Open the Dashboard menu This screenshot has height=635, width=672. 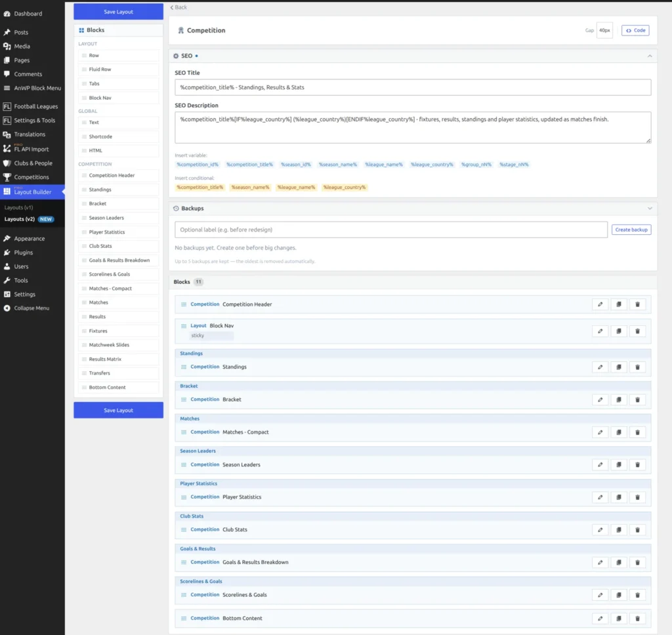pos(32,14)
